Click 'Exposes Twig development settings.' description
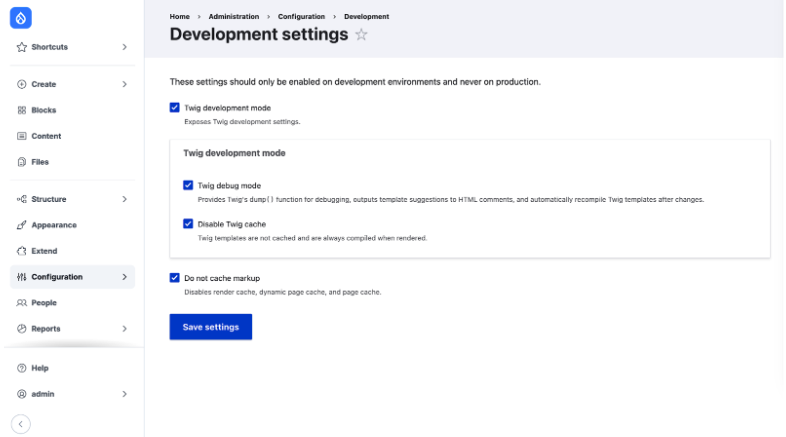The image size is (786, 437). 242,122
